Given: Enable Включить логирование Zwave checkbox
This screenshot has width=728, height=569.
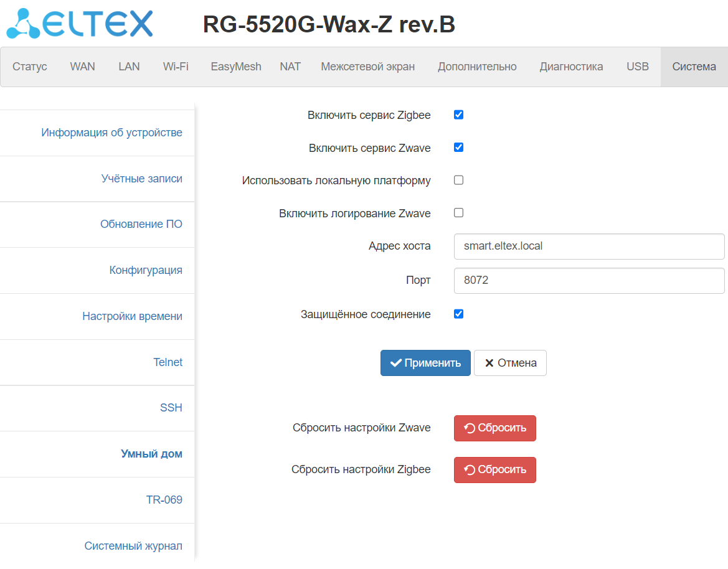Looking at the screenshot, I should pyautogui.click(x=459, y=212).
